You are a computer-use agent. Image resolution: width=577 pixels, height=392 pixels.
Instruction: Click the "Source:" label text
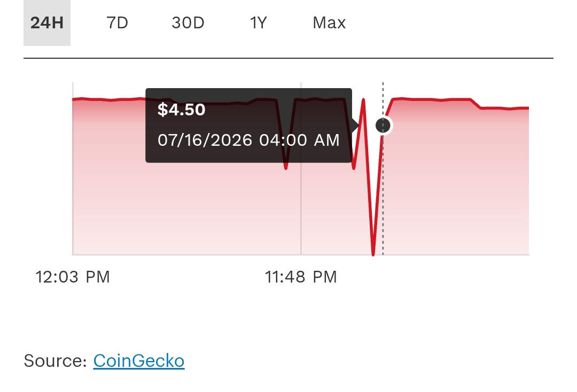[x=55, y=360]
